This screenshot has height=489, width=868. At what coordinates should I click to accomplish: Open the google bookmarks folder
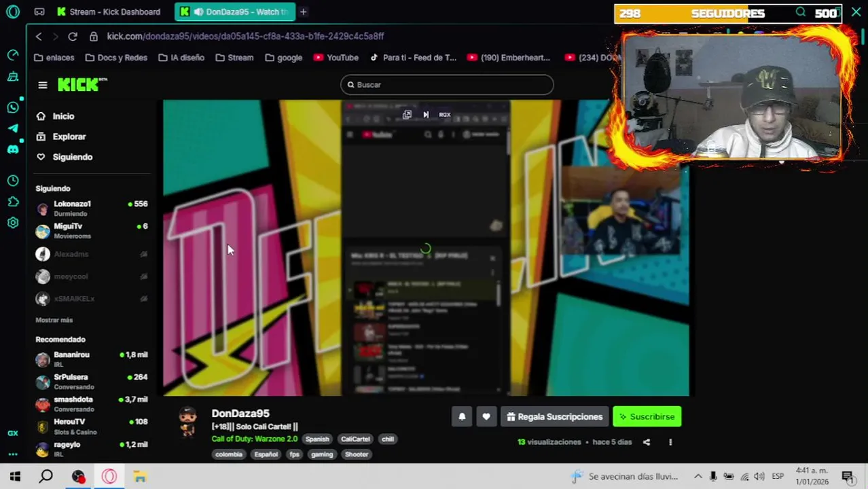tap(283, 58)
